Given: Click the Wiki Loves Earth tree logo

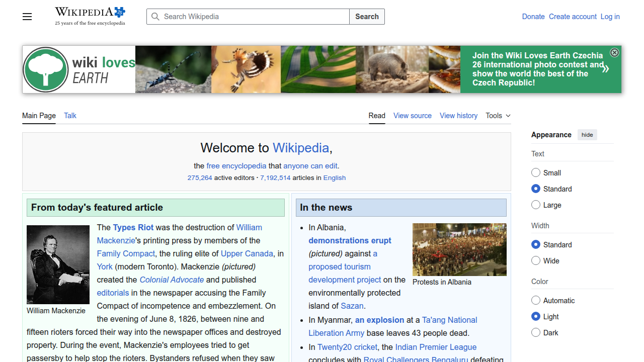Looking at the screenshot, I should pyautogui.click(x=46, y=69).
